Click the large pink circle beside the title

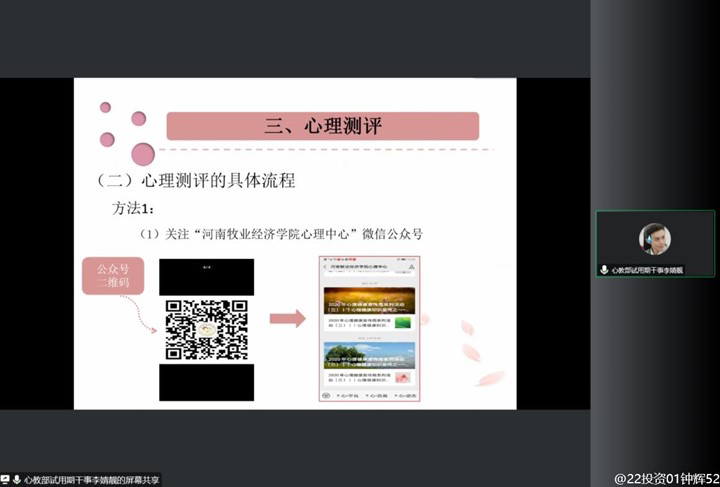(143, 154)
